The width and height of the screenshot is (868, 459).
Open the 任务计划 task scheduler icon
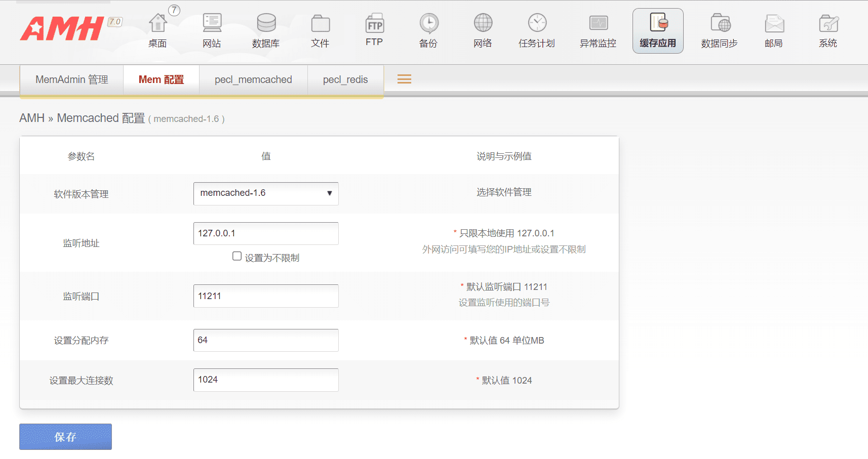point(537,29)
